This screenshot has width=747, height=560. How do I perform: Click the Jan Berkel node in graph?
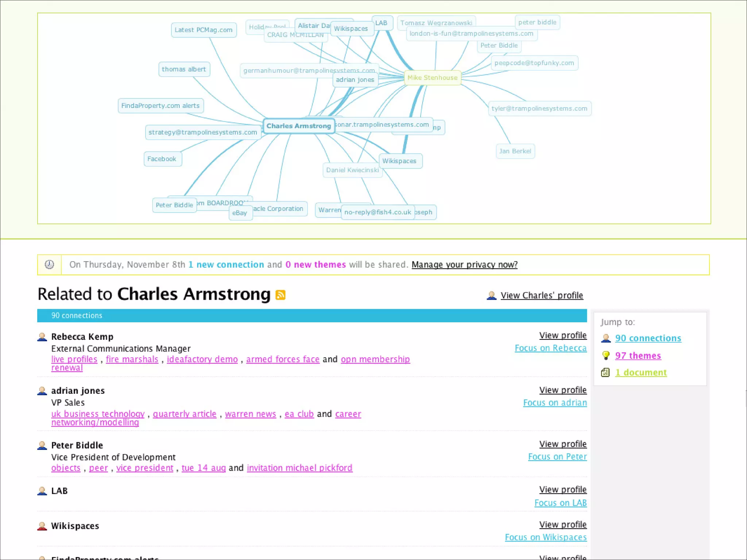pos(515,151)
